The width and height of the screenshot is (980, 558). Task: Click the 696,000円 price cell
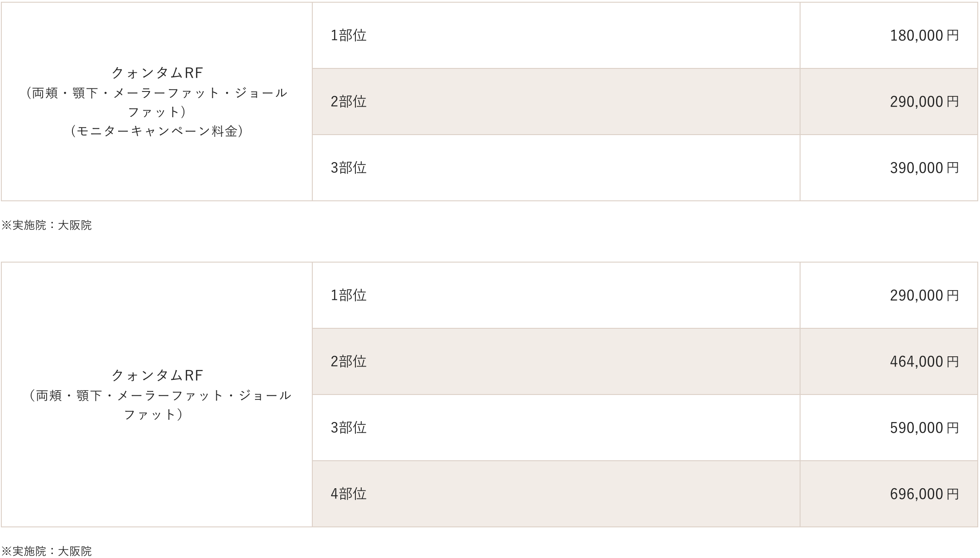[924, 494]
